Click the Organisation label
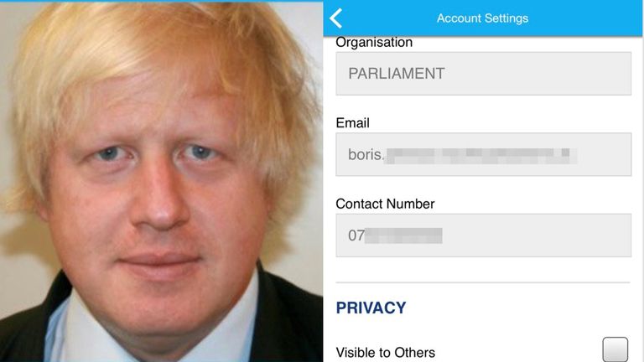The height and width of the screenshot is (362, 644). click(374, 42)
